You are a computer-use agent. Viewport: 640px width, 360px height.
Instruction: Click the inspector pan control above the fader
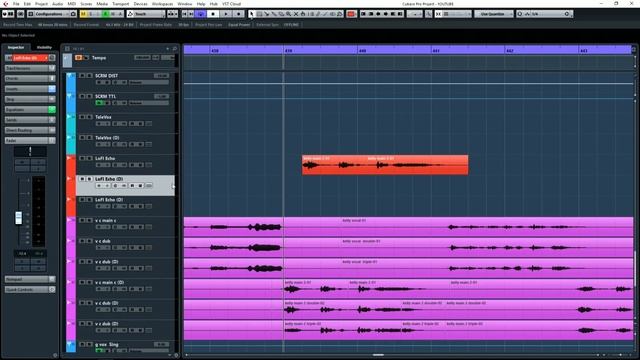[30, 151]
